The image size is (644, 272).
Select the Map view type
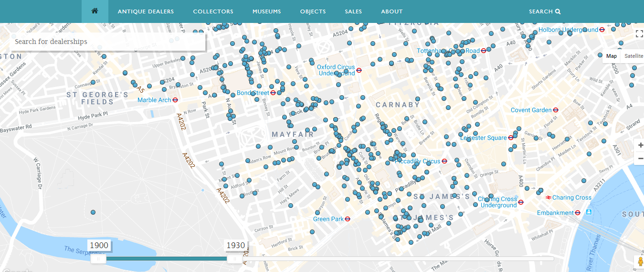[x=611, y=56]
